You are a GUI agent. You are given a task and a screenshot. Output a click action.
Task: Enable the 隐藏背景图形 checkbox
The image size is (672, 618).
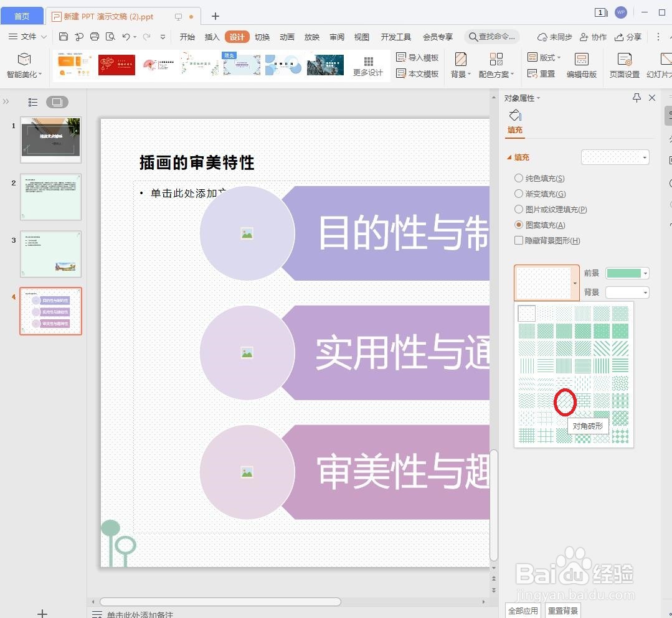pyautogui.click(x=518, y=240)
